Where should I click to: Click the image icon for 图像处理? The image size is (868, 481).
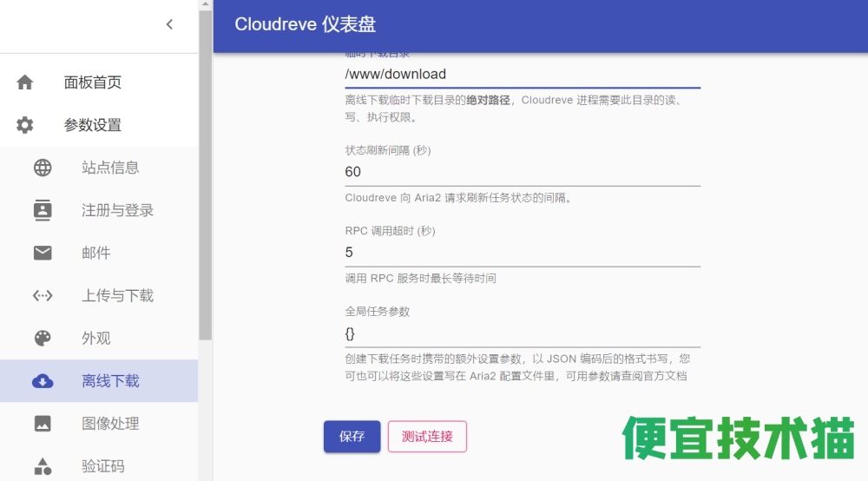[x=43, y=424]
